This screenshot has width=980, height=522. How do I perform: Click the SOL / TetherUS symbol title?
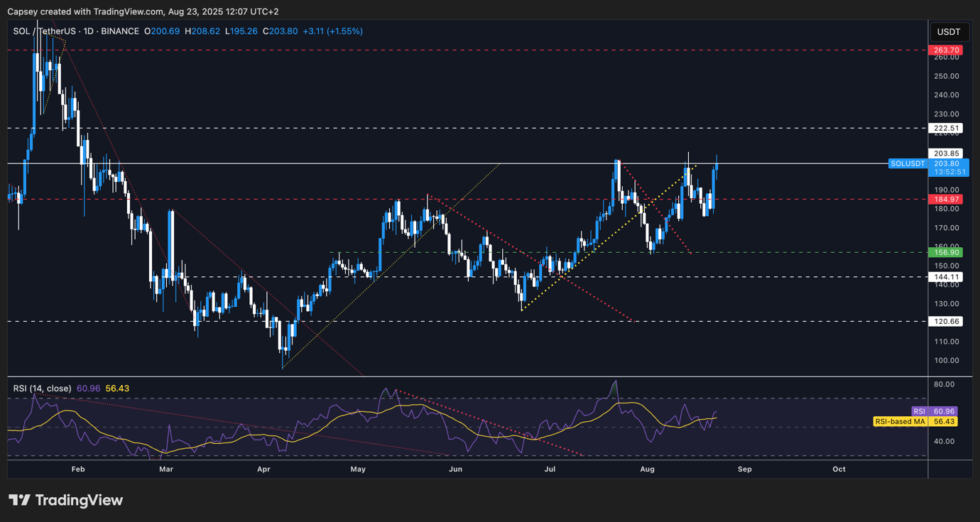click(44, 32)
